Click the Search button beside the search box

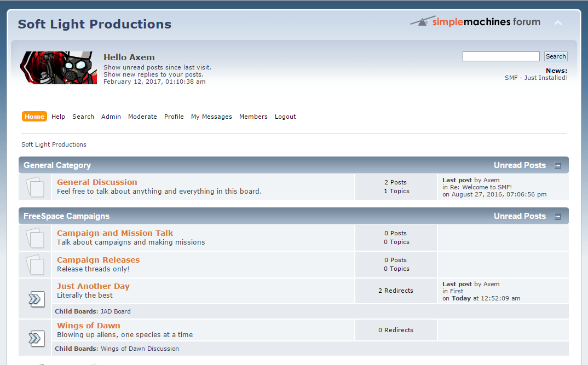[x=556, y=56]
